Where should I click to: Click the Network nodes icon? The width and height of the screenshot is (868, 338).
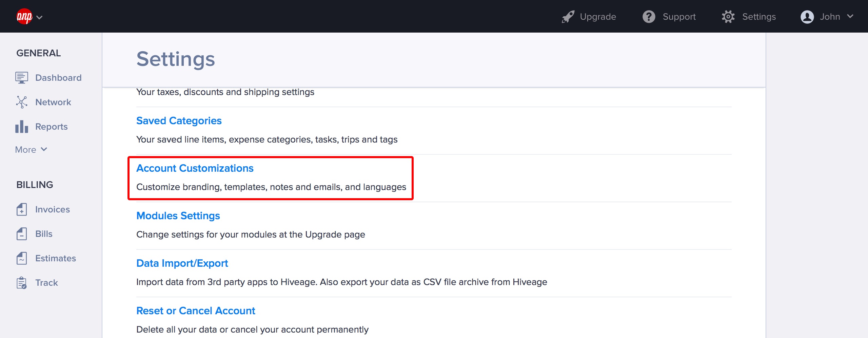coord(22,102)
